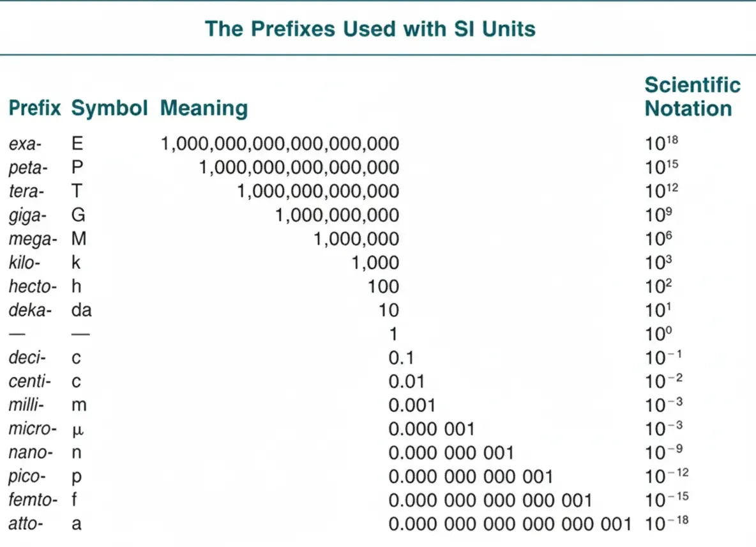Click the "Symbol" column header
The image size is (756, 547).
pyautogui.click(x=110, y=108)
